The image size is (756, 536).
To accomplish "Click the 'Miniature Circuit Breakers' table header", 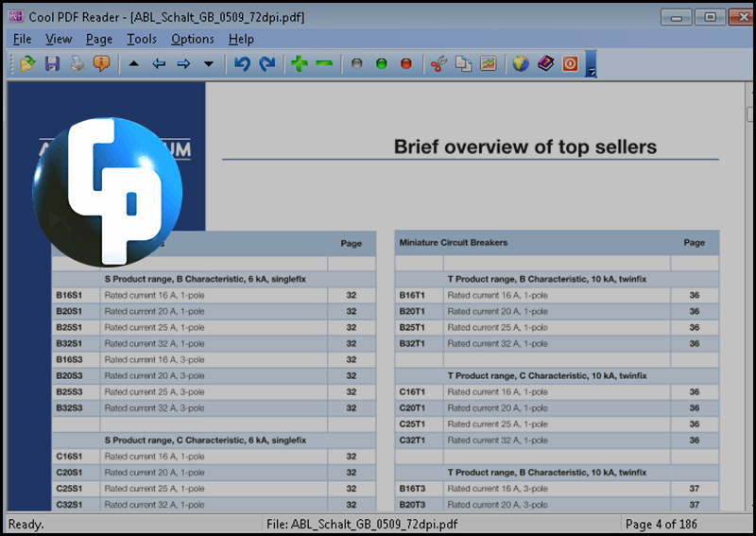I will [x=454, y=243].
